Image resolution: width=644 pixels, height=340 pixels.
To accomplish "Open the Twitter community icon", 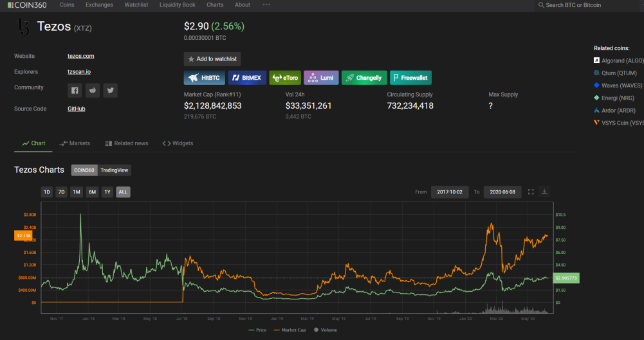I will point(111,91).
